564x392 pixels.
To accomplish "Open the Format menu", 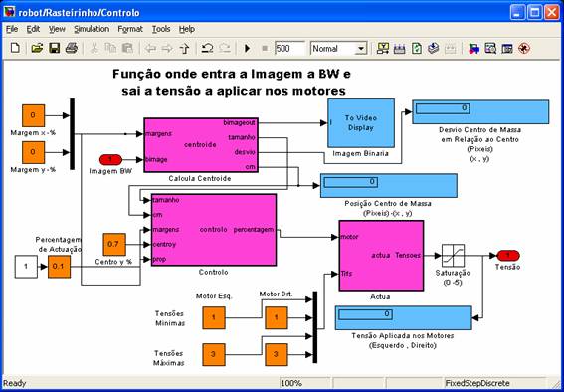I will 130,29.
